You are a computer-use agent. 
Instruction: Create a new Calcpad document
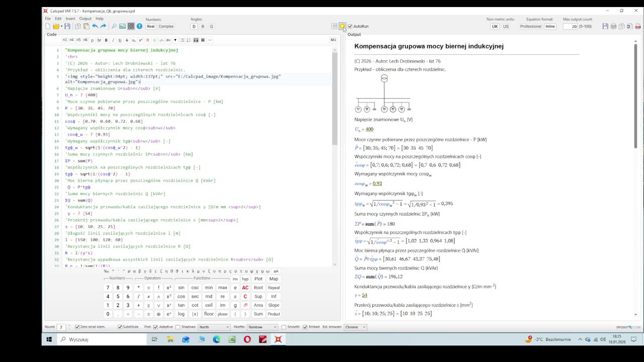(48, 26)
